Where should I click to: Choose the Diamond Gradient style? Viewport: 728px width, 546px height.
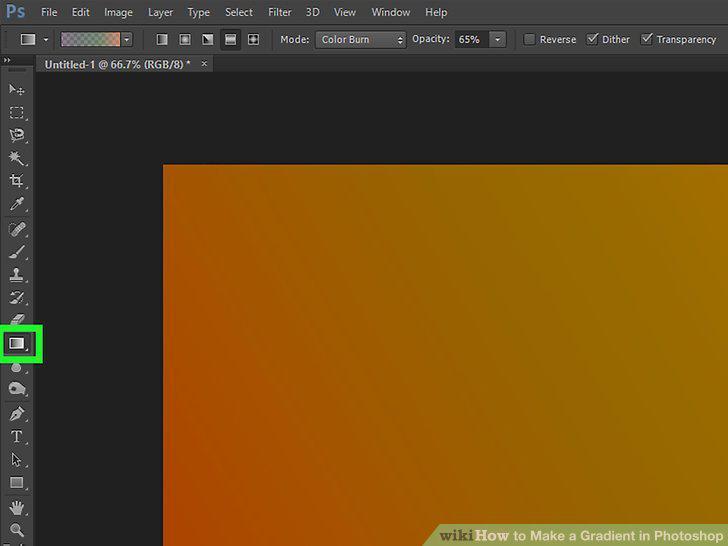254,39
